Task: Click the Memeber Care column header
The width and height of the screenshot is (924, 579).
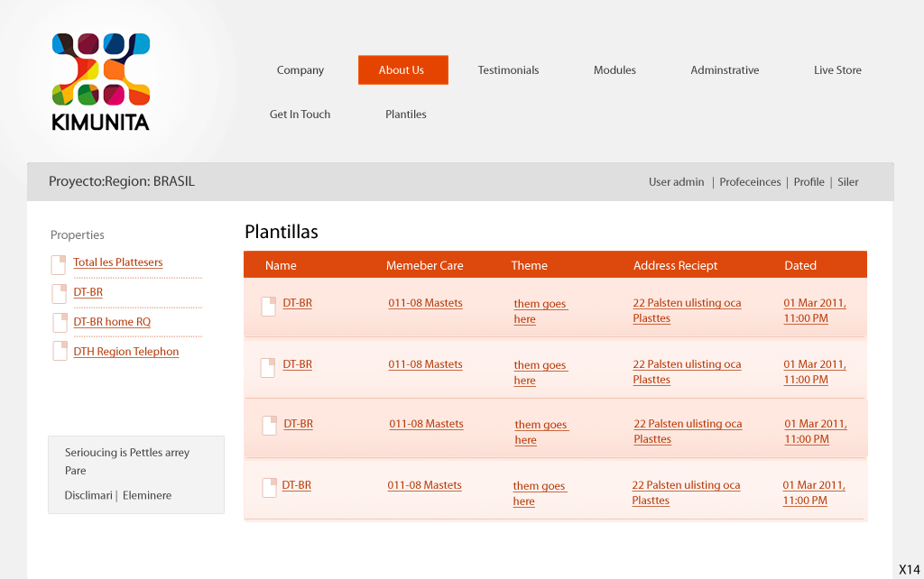Action: [x=425, y=266]
